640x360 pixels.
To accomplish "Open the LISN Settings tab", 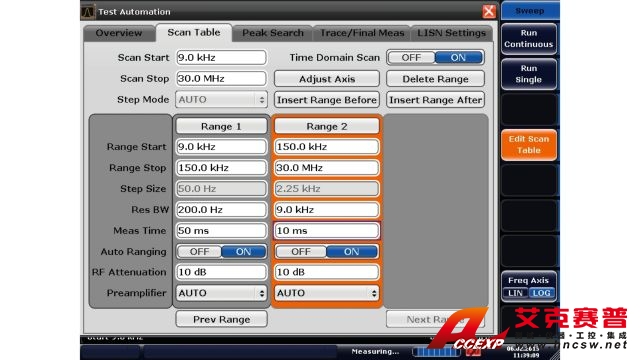I will (451, 33).
